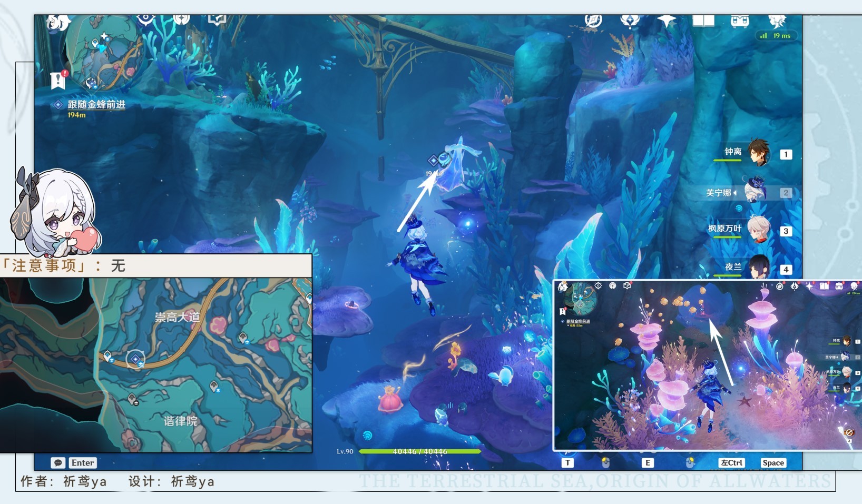Screen dimensions: 862x504
Task: Click the 崇高大道 map label
Action: pos(177,317)
